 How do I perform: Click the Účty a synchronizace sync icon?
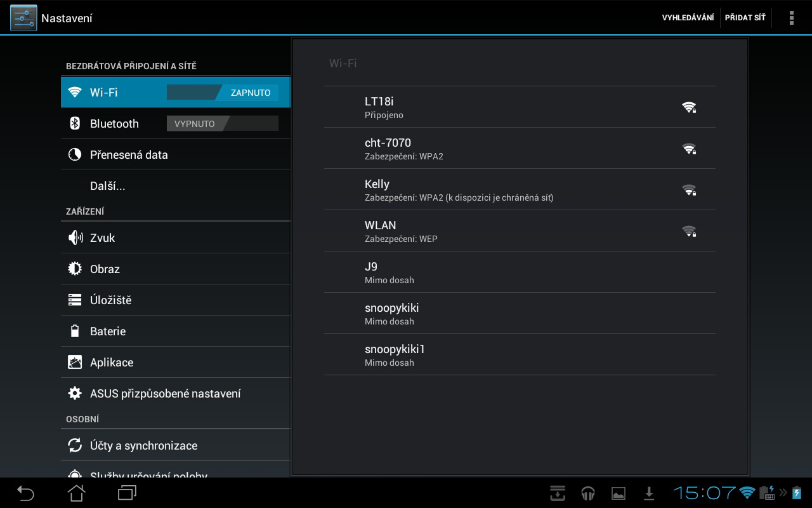75,445
